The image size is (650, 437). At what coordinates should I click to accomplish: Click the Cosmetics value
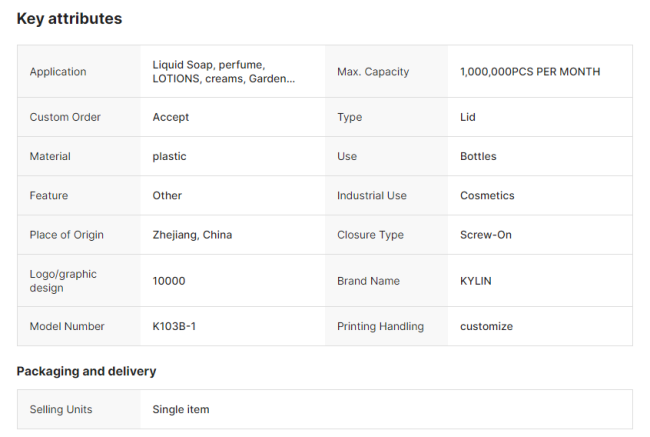click(x=487, y=195)
